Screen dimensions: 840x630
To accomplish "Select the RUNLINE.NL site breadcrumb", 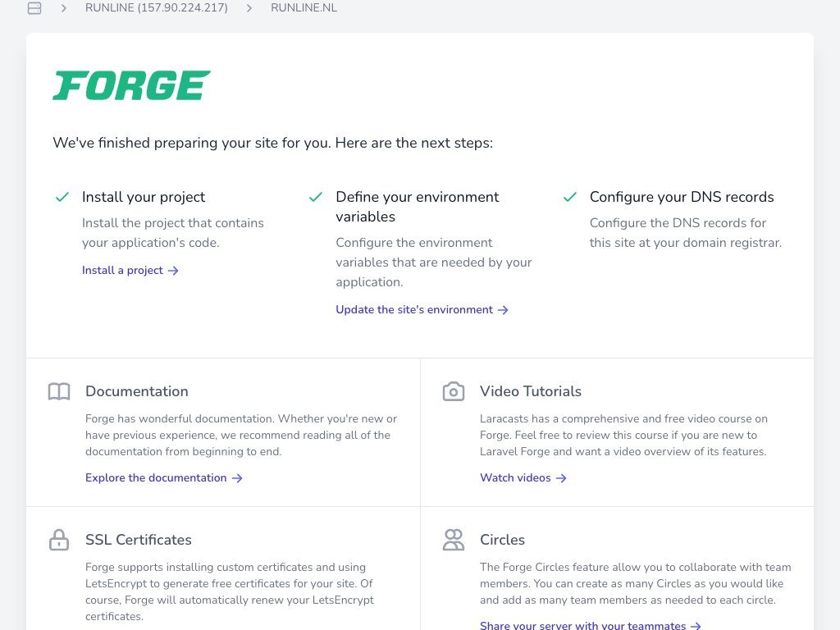I will 304,8.
